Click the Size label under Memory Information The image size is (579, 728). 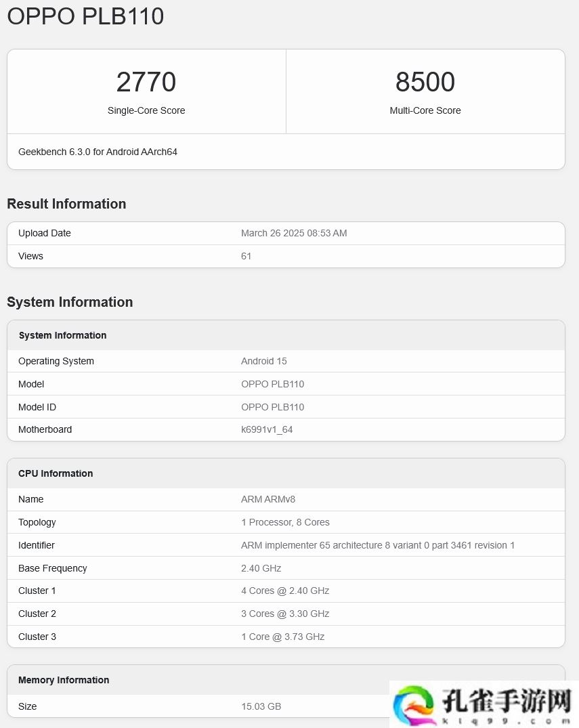[27, 706]
